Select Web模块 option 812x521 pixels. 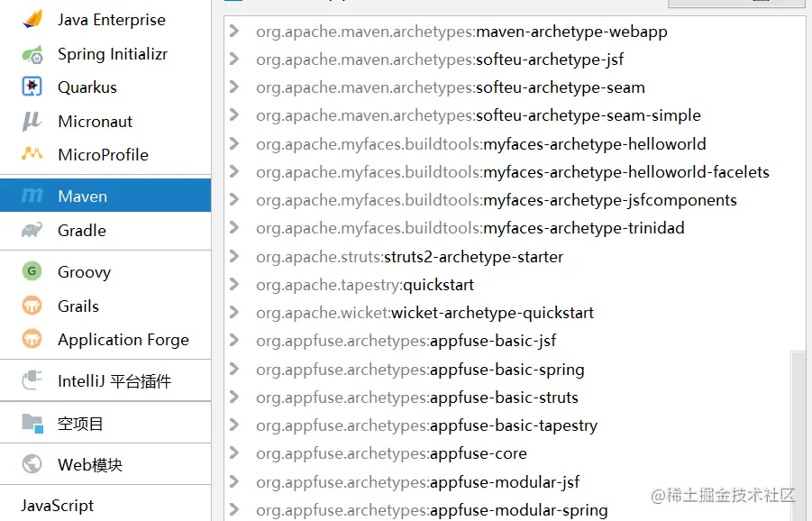click(105, 464)
